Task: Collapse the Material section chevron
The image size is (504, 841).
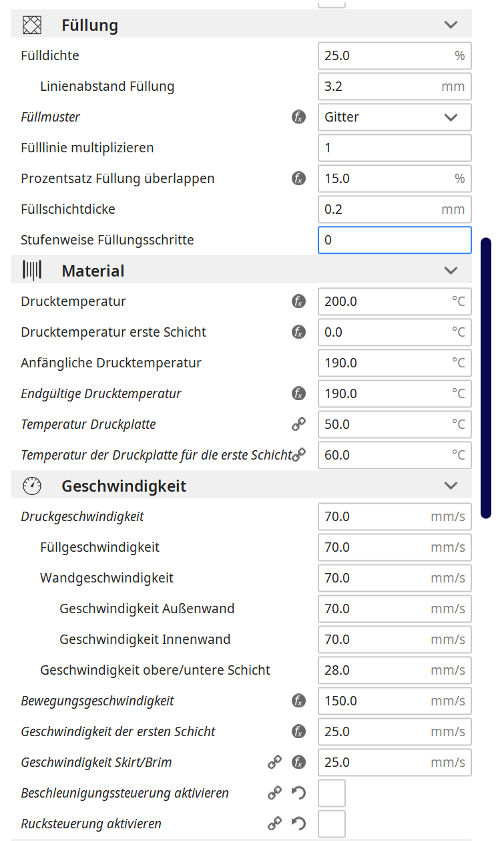Action: pos(451,271)
